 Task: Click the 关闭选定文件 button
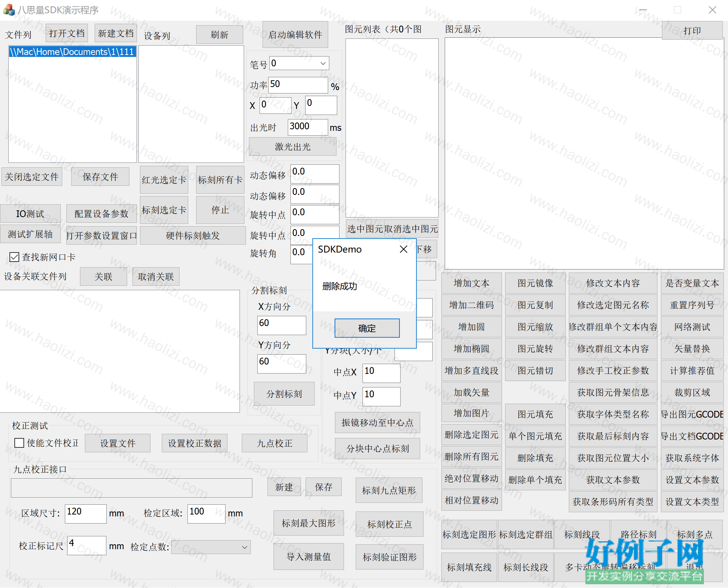click(32, 177)
